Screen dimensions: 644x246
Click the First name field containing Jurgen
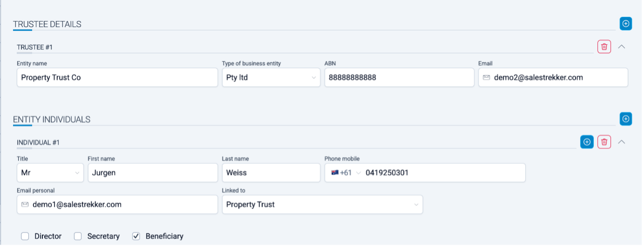click(x=153, y=173)
